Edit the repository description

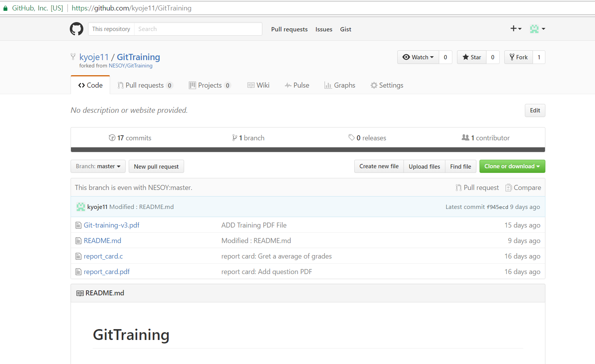point(535,110)
